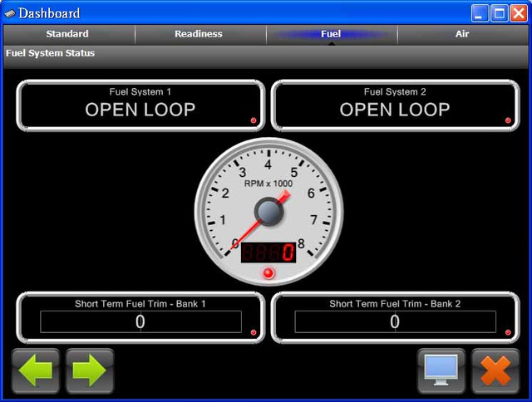532x402 pixels.
Task: Click red LED below RPM digital readout
Action: point(268,273)
